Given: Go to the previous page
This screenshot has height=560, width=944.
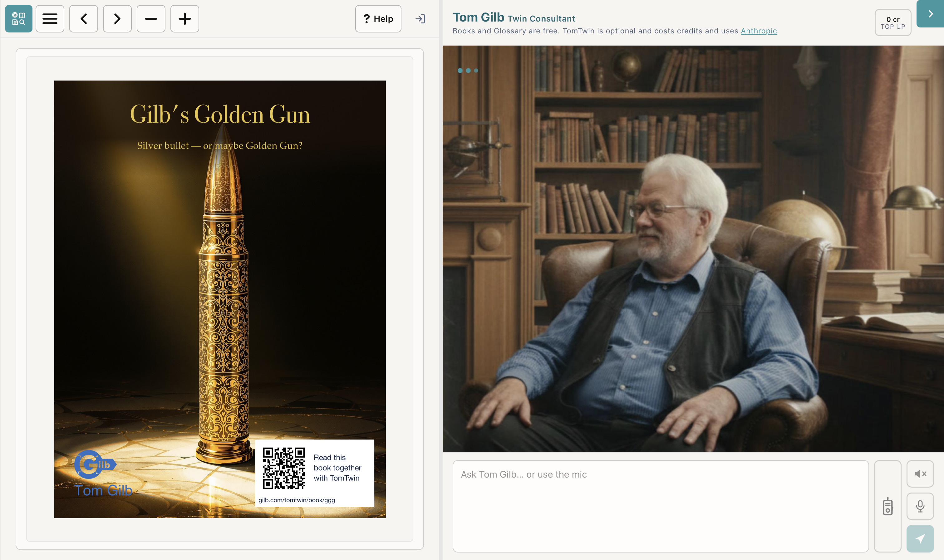Looking at the screenshot, I should point(84,18).
